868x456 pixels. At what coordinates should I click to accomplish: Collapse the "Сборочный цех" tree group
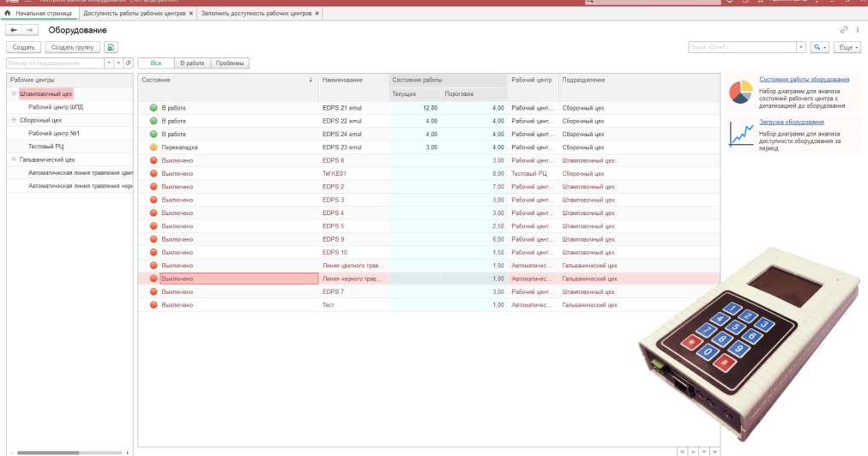point(14,120)
